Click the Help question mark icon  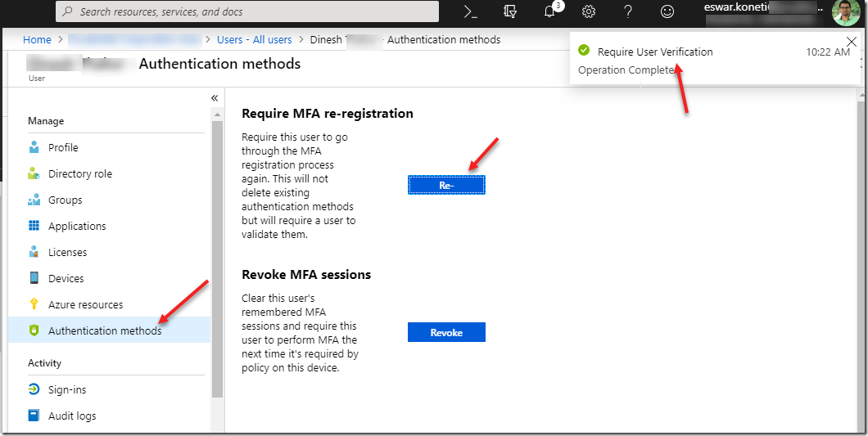628,11
